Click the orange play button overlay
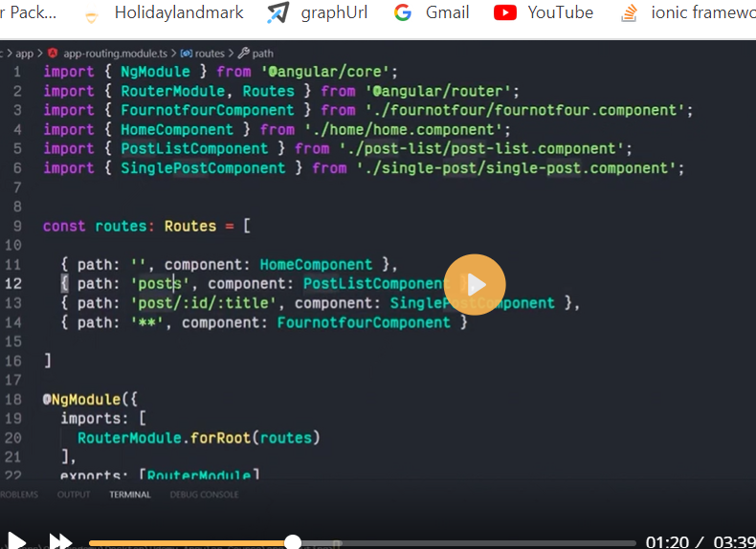Screen dimensions: 756x549 (x=475, y=284)
